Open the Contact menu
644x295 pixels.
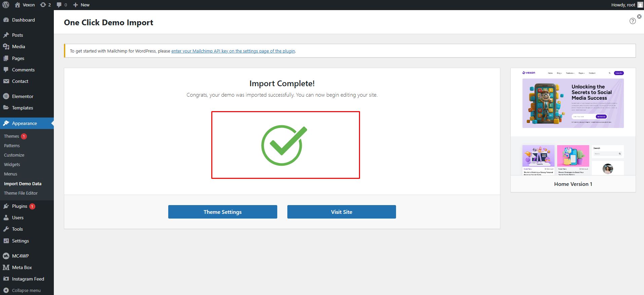click(27, 81)
